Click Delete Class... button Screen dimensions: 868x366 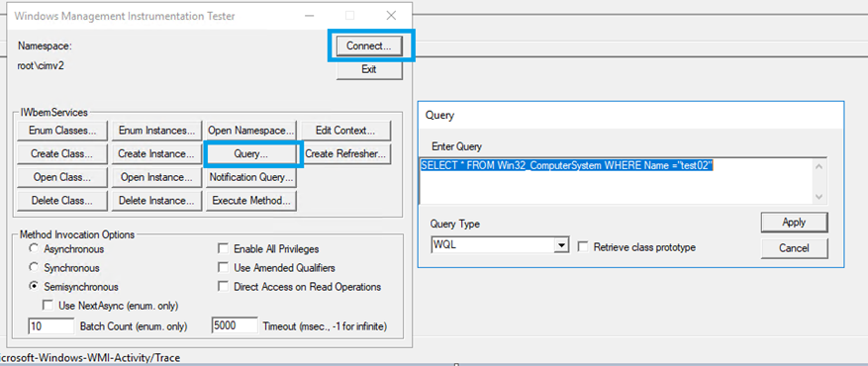[x=62, y=201]
